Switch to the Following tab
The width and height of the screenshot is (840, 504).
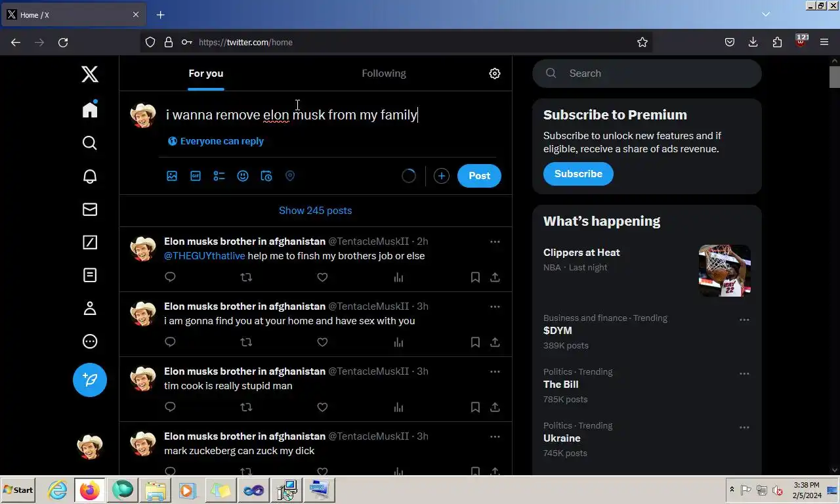pos(384,73)
